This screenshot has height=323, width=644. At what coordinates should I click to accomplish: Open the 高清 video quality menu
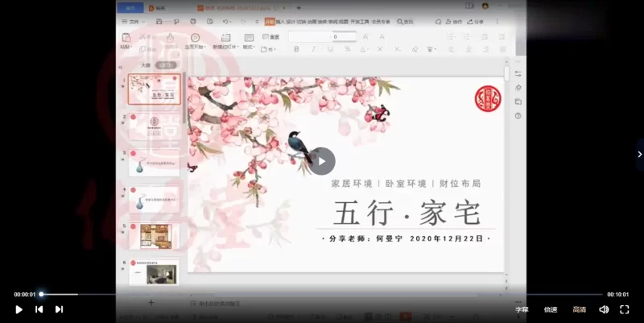(579, 309)
